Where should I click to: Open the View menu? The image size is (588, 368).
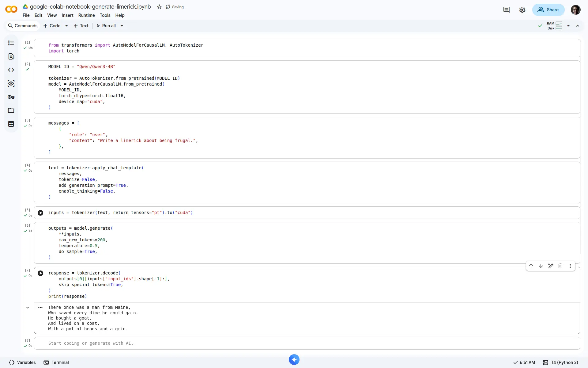pos(52,15)
